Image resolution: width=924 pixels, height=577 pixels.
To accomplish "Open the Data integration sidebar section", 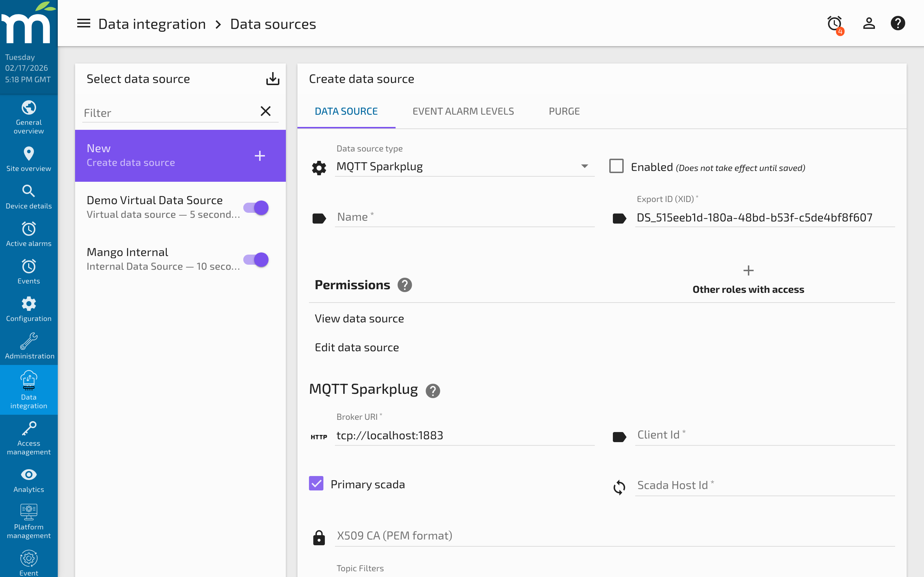I will [x=29, y=389].
